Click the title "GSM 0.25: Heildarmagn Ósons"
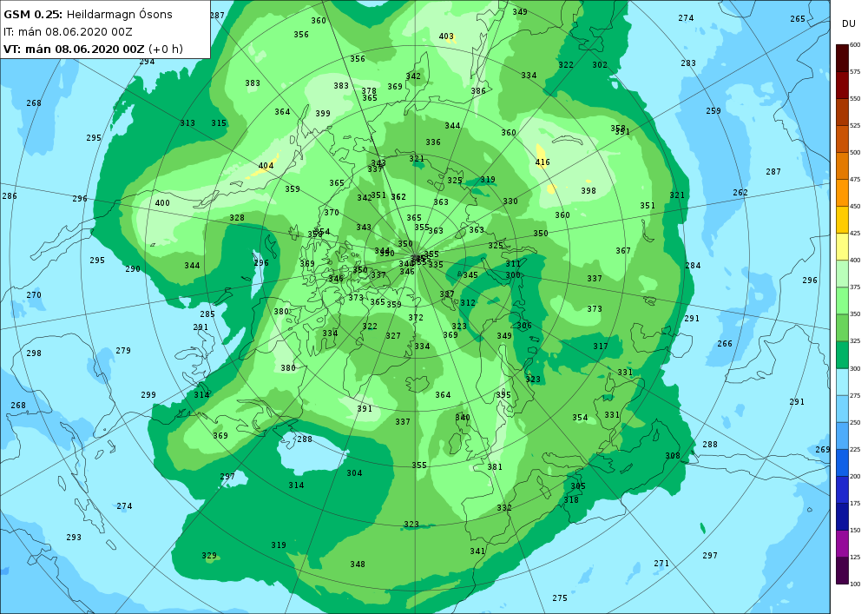The width and height of the screenshot is (868, 614). point(88,15)
